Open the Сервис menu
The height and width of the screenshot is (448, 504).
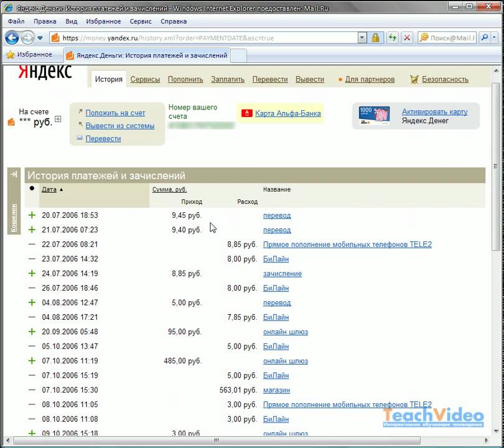[141, 21]
